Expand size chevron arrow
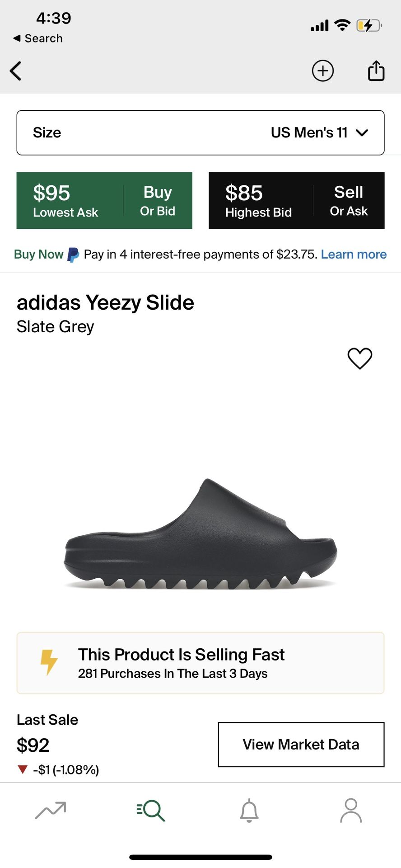The width and height of the screenshot is (401, 868). [362, 133]
